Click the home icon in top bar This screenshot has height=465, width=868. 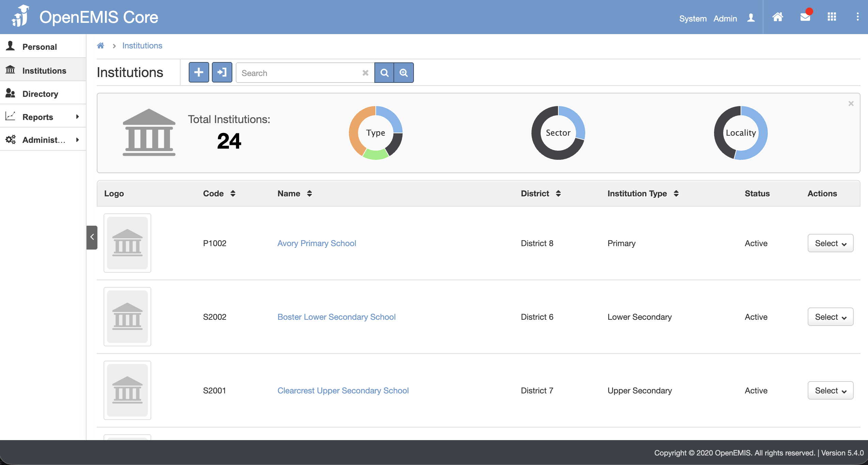point(778,17)
